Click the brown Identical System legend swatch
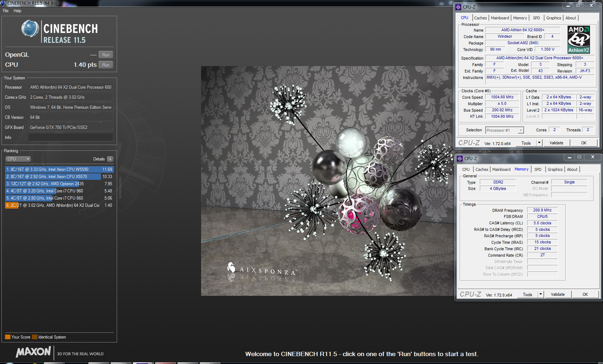The width and height of the screenshot is (603, 364). click(x=34, y=337)
